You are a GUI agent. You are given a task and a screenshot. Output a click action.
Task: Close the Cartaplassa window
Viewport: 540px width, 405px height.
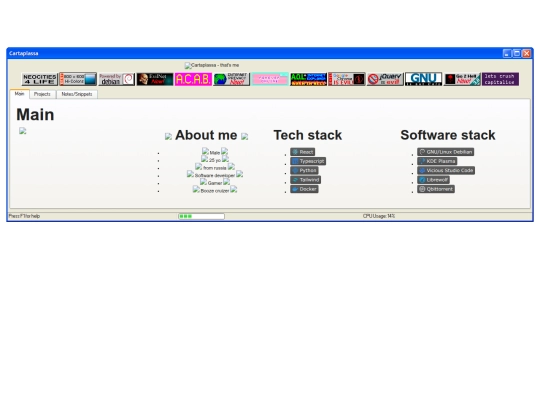point(526,53)
